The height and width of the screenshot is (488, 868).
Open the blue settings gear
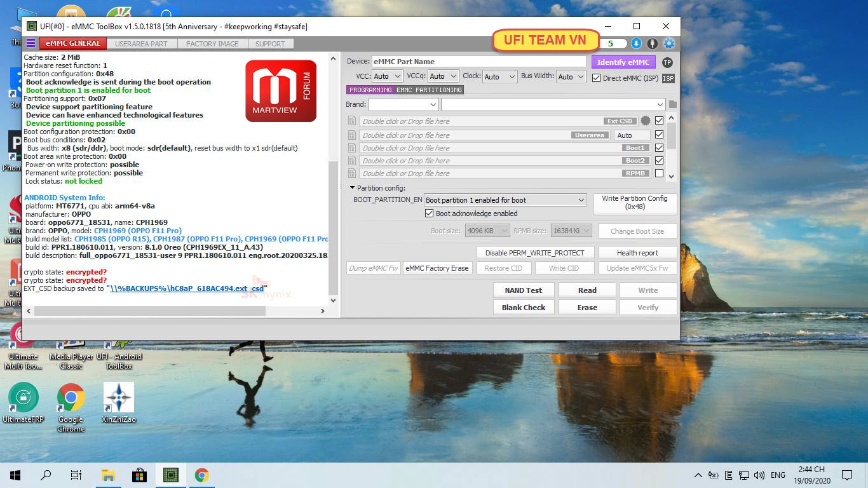[669, 43]
